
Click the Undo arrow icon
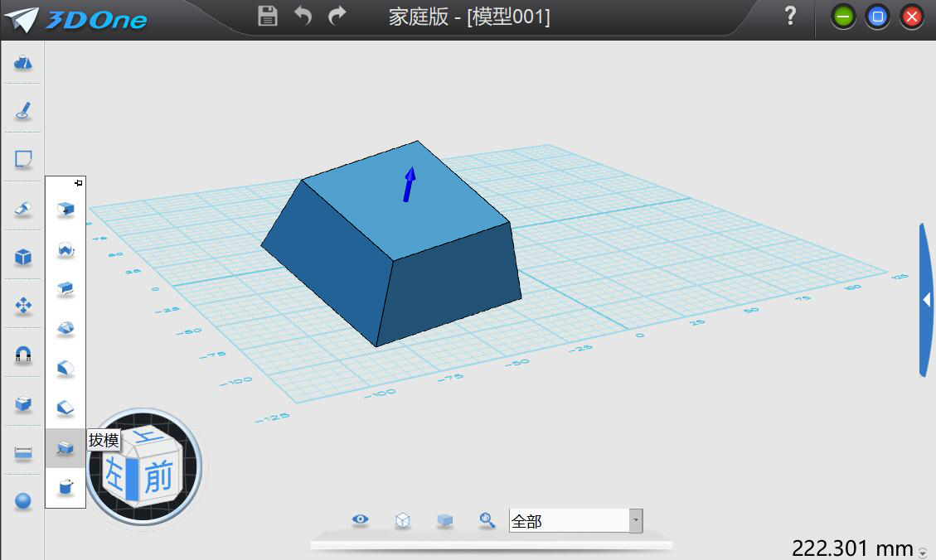303,16
